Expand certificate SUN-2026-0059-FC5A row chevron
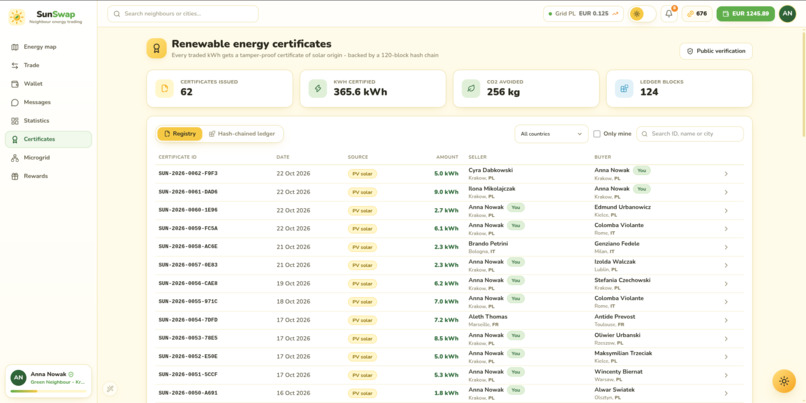The height and width of the screenshot is (403, 806). [x=726, y=229]
